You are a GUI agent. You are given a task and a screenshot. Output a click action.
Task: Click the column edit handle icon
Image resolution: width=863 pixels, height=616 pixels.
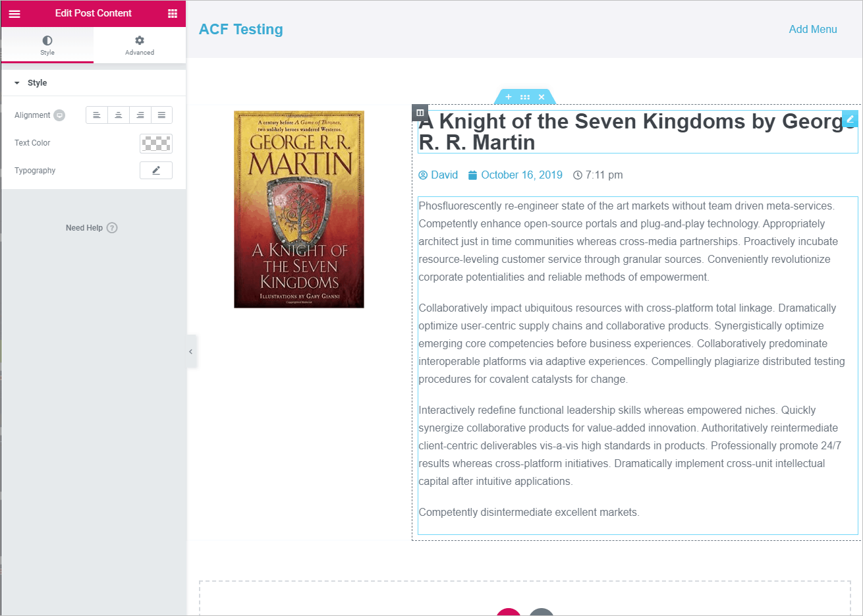point(420,113)
